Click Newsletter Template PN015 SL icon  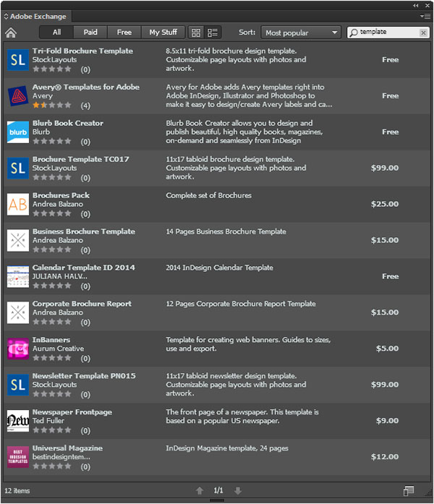(x=18, y=385)
